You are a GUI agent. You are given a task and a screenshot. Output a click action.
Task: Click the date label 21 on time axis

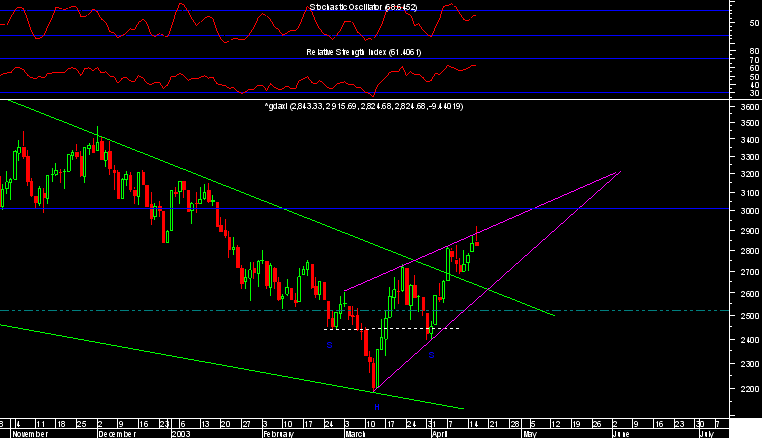[x=494, y=424]
